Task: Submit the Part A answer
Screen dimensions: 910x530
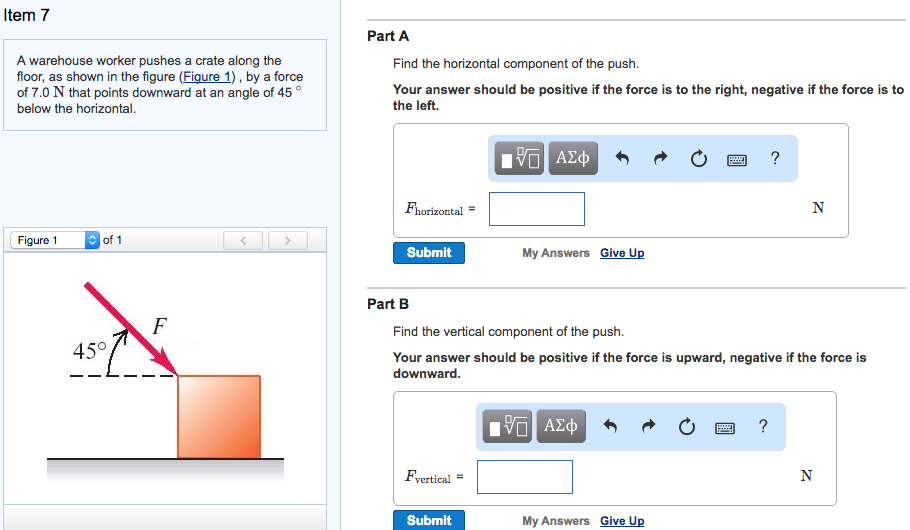Action: tap(429, 253)
